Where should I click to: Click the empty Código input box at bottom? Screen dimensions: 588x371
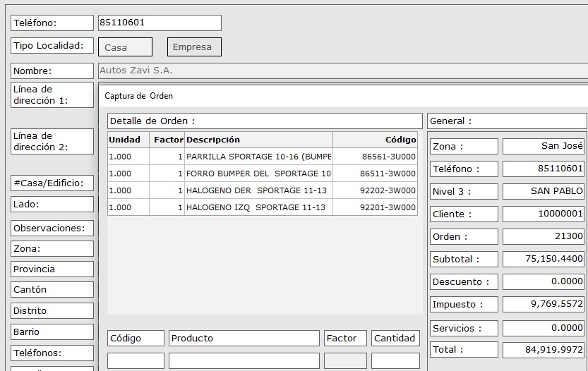[x=136, y=361]
